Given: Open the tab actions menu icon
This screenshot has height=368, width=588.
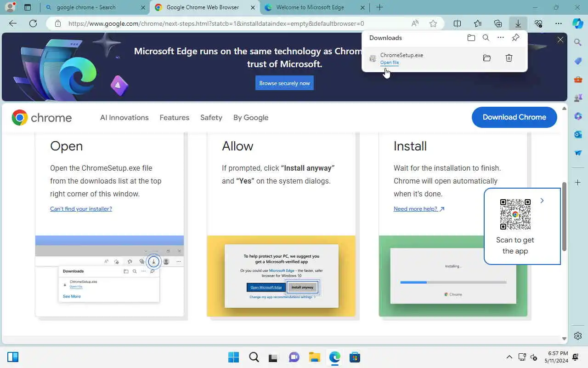Looking at the screenshot, I should [28, 7].
